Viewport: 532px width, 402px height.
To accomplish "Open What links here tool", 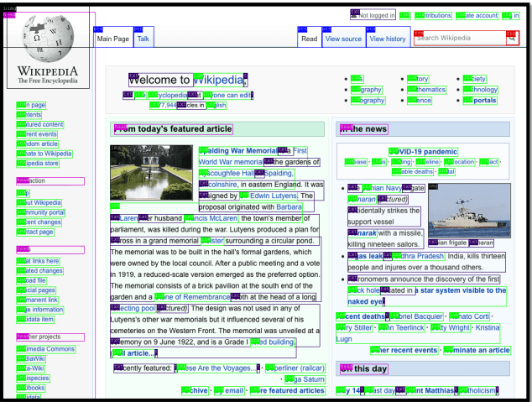I will point(39,261).
